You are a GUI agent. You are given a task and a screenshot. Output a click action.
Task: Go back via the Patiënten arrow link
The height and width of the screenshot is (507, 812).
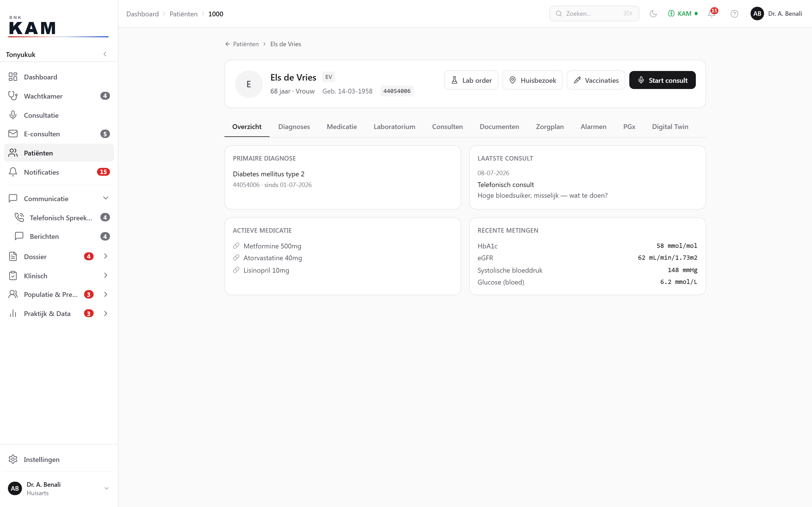click(x=242, y=44)
